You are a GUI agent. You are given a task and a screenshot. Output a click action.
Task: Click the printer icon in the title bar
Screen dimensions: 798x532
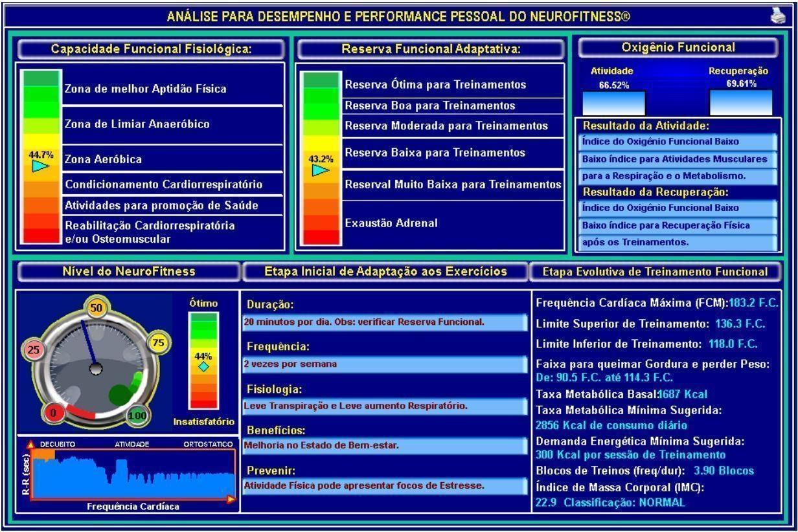click(778, 17)
